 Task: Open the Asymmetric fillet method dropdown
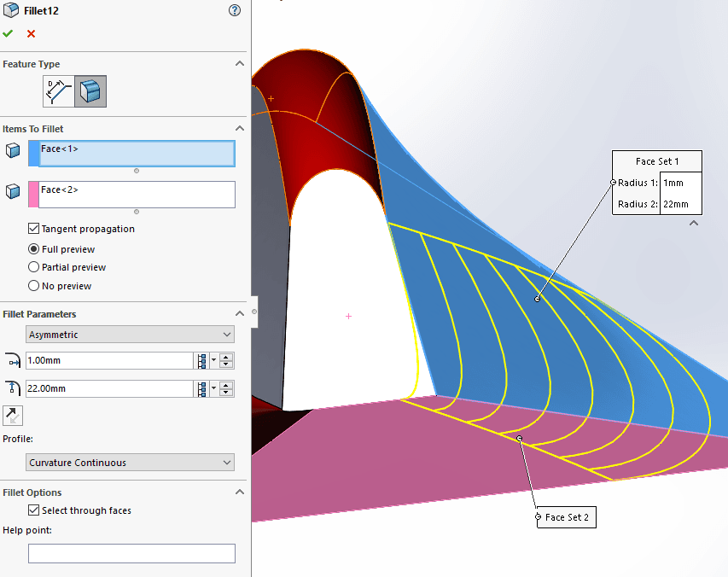pyautogui.click(x=131, y=335)
